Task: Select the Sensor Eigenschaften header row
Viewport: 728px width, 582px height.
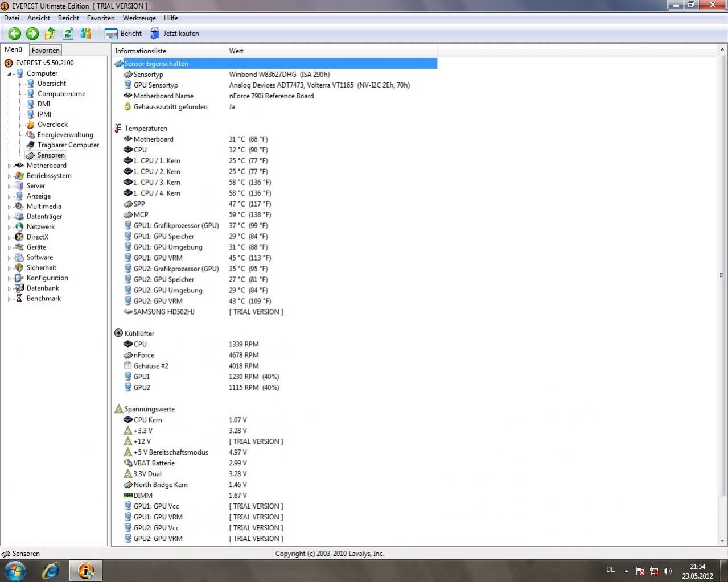Action: point(275,64)
